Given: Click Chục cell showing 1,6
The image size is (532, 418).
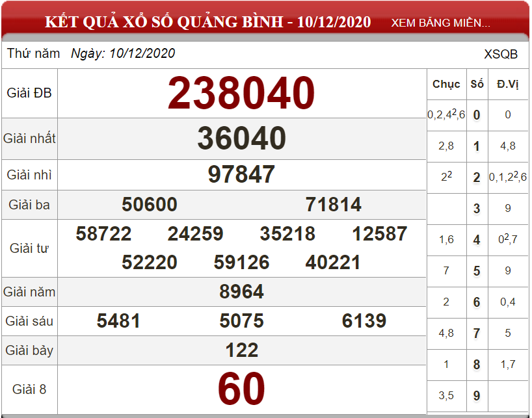Looking at the screenshot, I should pyautogui.click(x=446, y=239).
